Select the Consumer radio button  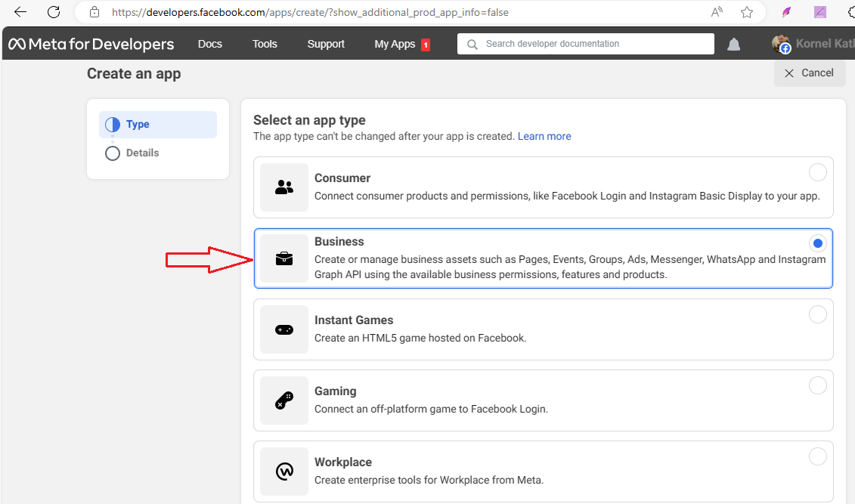point(817,173)
